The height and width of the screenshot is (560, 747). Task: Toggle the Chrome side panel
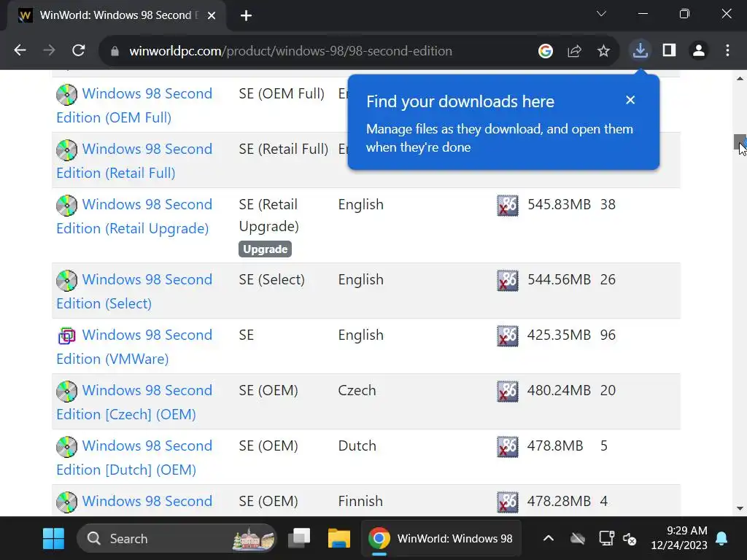[670, 50]
